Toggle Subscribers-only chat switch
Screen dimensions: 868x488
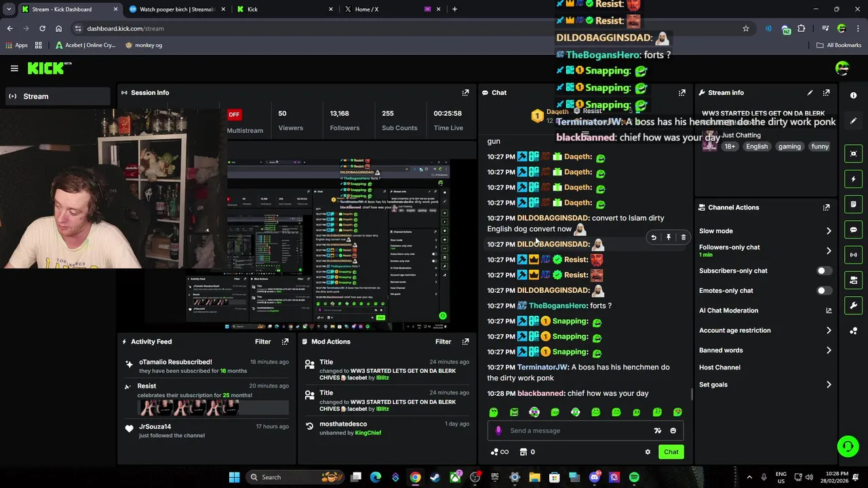click(x=824, y=270)
